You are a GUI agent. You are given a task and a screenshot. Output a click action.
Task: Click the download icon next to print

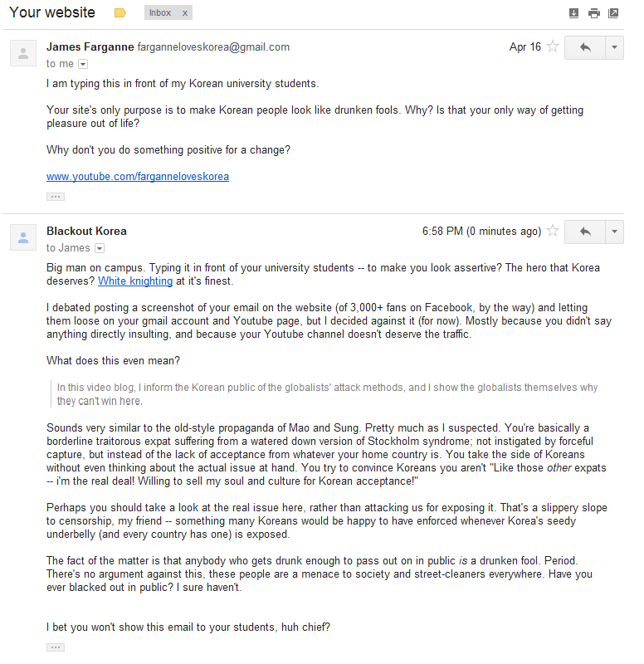pos(573,13)
